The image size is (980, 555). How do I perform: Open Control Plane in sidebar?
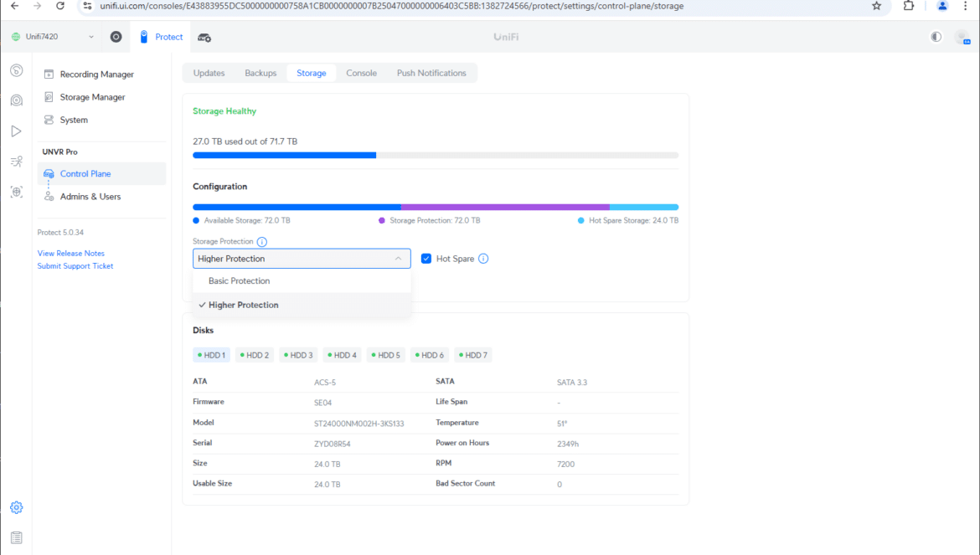(x=102, y=173)
